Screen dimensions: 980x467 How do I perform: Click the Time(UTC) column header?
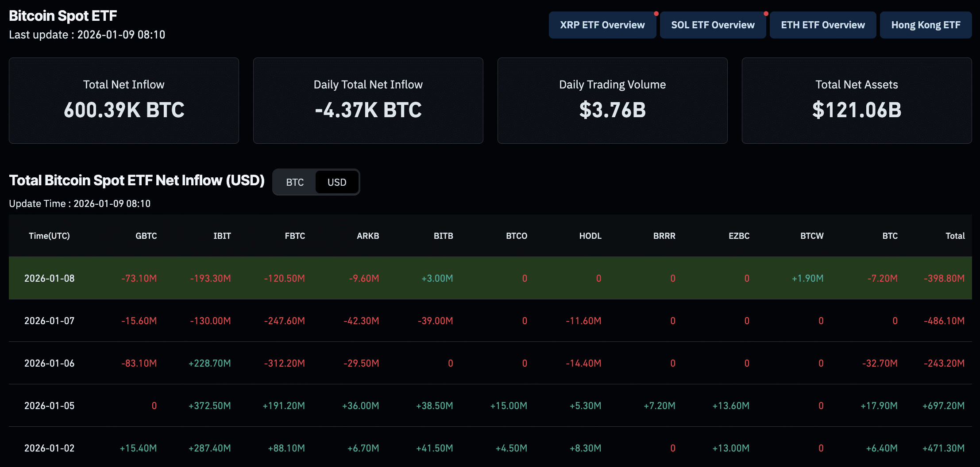click(x=49, y=236)
